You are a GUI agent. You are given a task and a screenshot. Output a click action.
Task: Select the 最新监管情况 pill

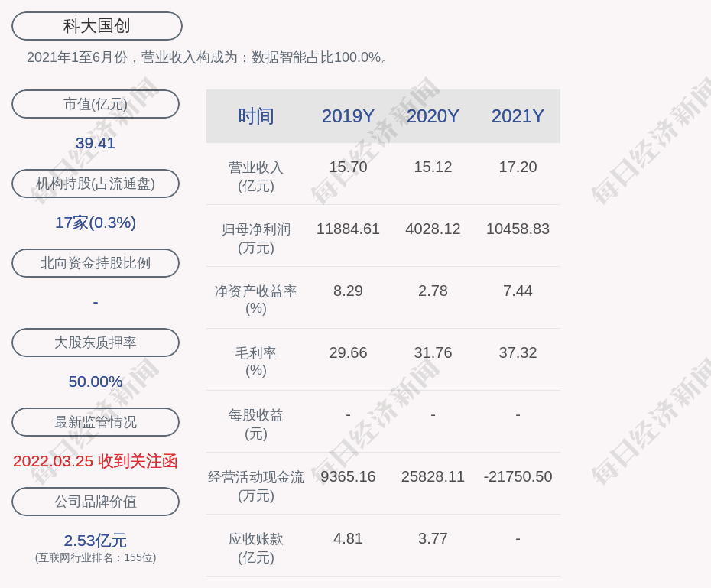coord(96,422)
